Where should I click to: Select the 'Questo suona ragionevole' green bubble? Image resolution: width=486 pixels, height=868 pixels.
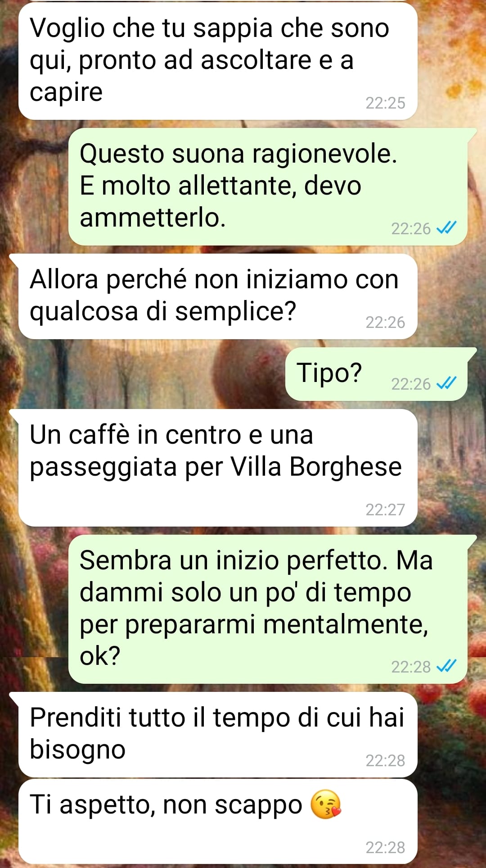pos(268,186)
